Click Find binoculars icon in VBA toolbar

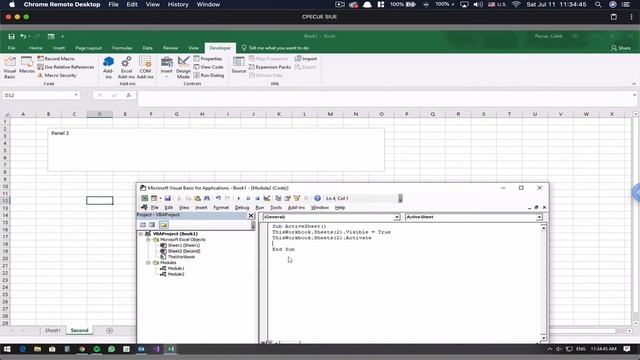pos(207,198)
